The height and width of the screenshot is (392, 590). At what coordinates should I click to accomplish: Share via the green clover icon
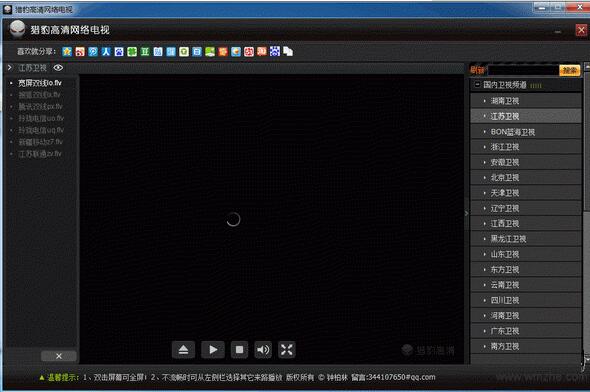pyautogui.click(x=132, y=52)
